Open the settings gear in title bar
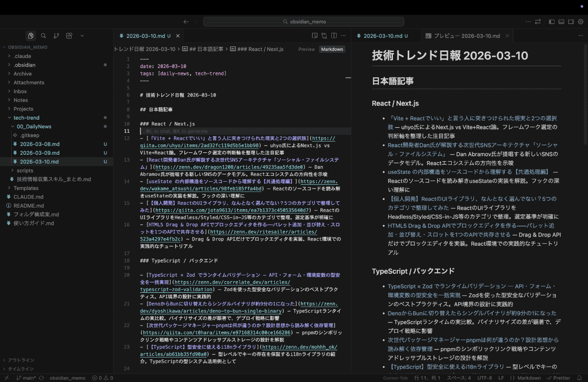The image size is (588, 382). point(581,22)
